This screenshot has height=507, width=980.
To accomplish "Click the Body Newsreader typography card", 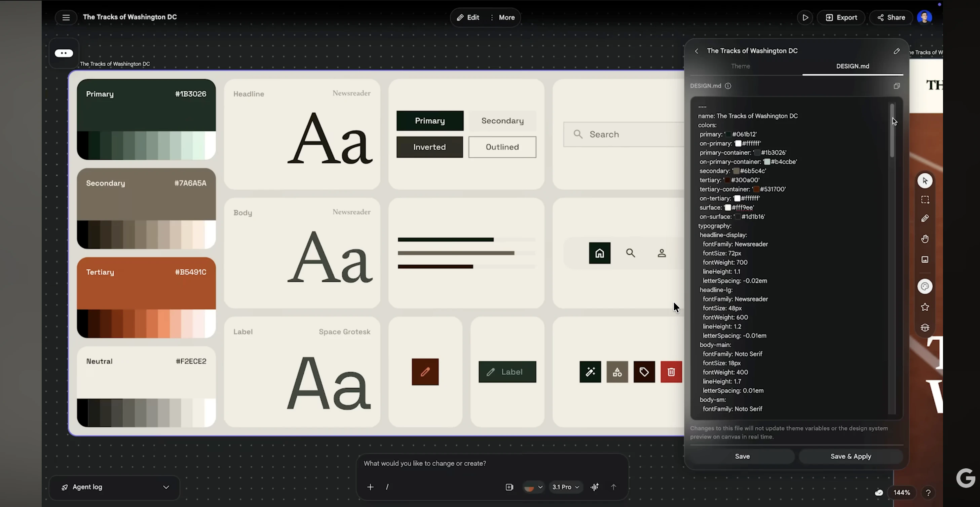I will pyautogui.click(x=302, y=253).
